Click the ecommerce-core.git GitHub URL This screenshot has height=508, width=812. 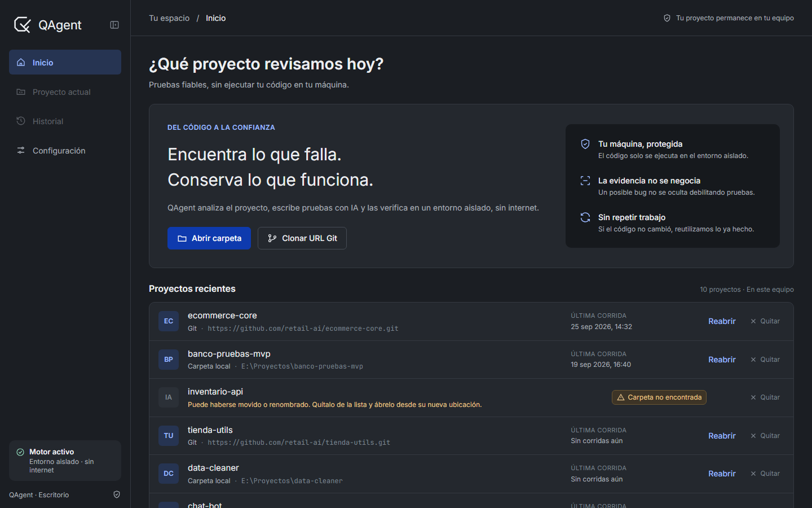(x=303, y=329)
